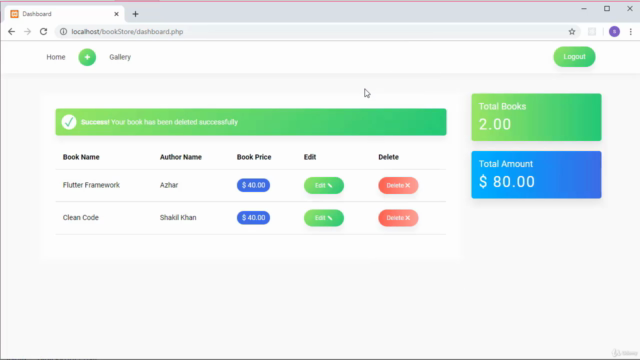Edit the Clean Code book
This screenshot has height=360, width=640.
(324, 218)
